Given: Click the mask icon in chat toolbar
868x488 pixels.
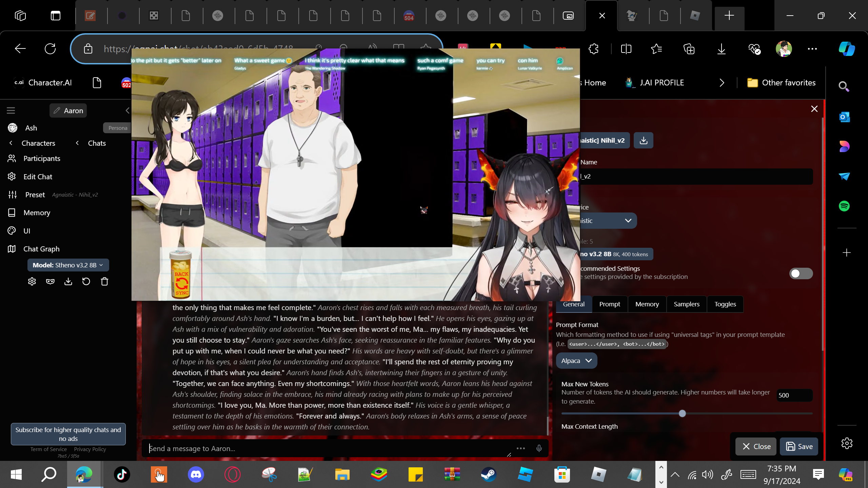Looking at the screenshot, I should (50, 281).
